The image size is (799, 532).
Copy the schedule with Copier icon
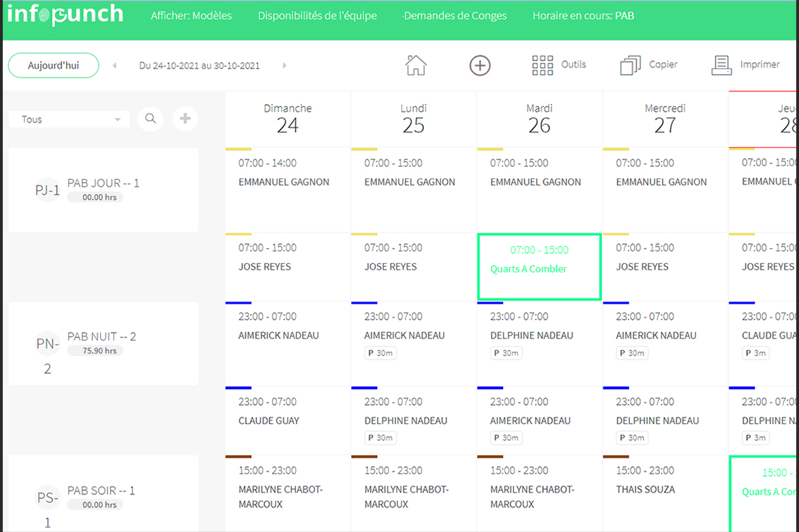[x=649, y=65]
